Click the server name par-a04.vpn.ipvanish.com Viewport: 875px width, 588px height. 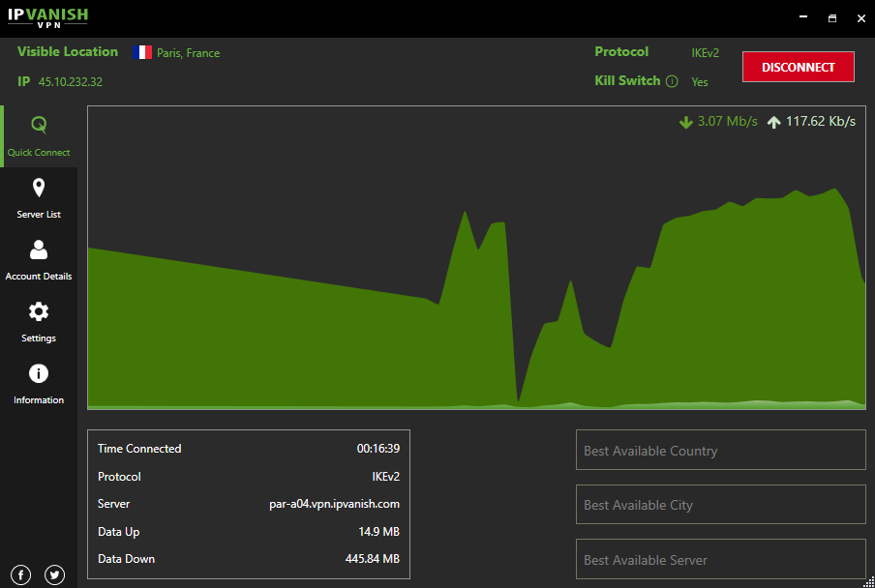tap(334, 504)
